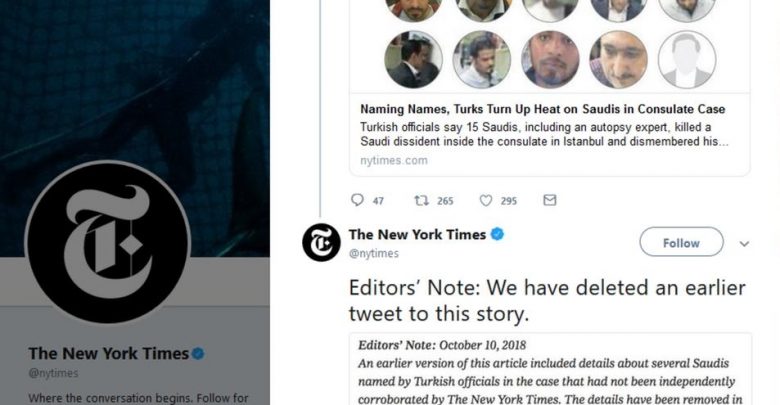This screenshot has height=405, width=780.
Task: Open the large New York Times profile logo
Action: [x=107, y=243]
